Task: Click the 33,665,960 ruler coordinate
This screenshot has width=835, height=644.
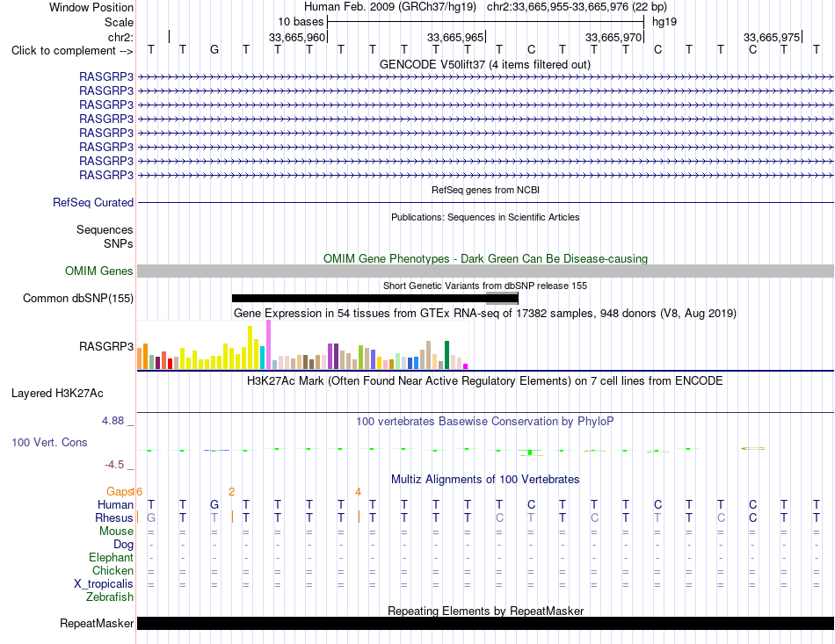Action: (296, 37)
